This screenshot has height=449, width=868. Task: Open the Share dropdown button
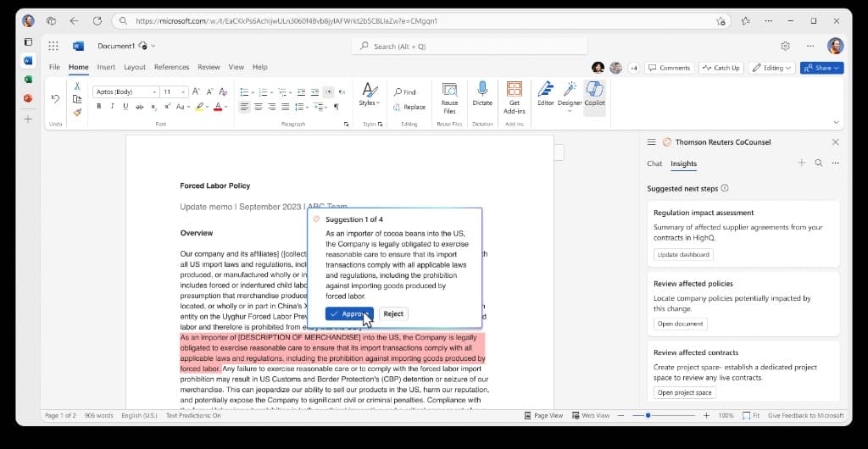[821, 68]
